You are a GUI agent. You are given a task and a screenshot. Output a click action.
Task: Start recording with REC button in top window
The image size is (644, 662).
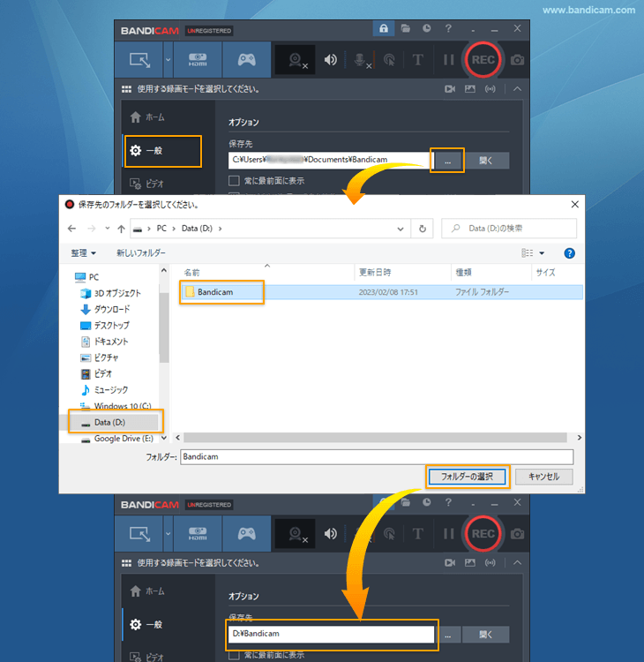(x=483, y=59)
